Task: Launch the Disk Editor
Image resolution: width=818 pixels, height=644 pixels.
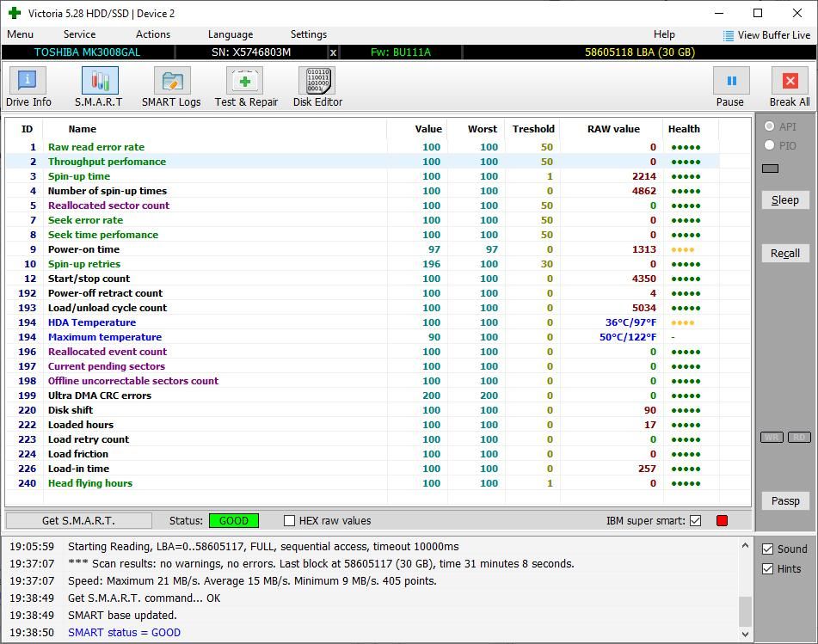Action: coord(317,87)
